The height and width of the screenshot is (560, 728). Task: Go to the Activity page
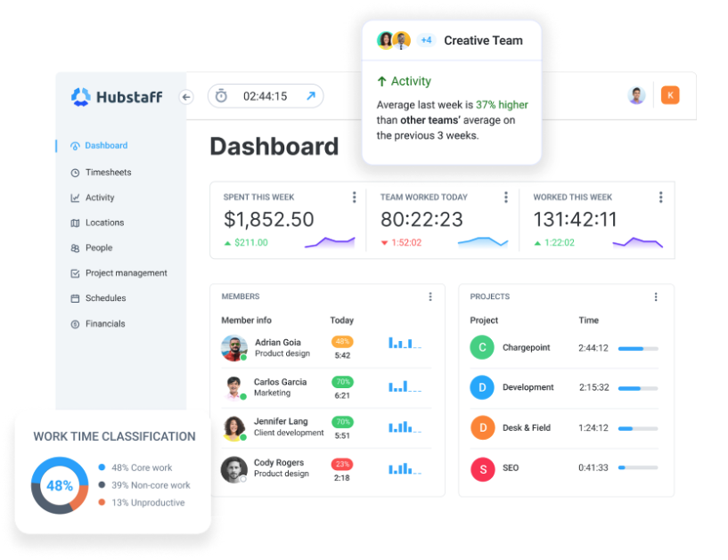[x=100, y=198]
